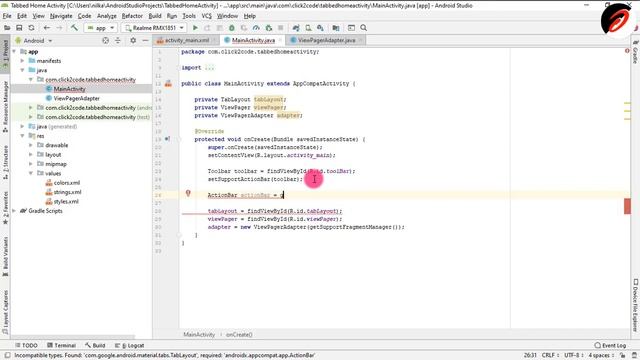Toggle the Gradle tool window tab
Screen dimensions: 640x360
pos(636,52)
